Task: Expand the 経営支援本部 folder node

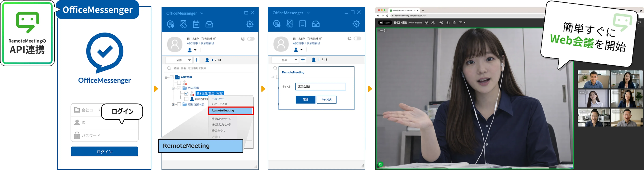Action: [x=173, y=105]
